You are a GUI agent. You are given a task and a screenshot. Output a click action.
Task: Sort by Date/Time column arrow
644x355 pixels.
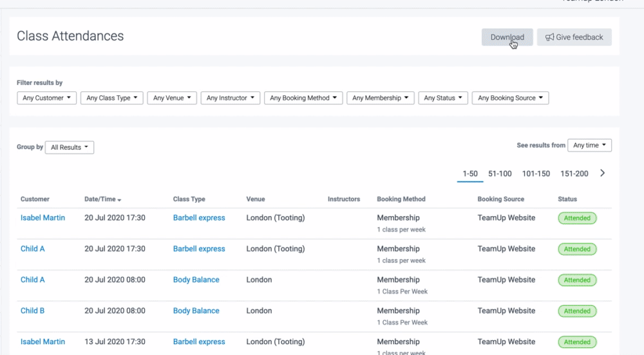coord(119,200)
